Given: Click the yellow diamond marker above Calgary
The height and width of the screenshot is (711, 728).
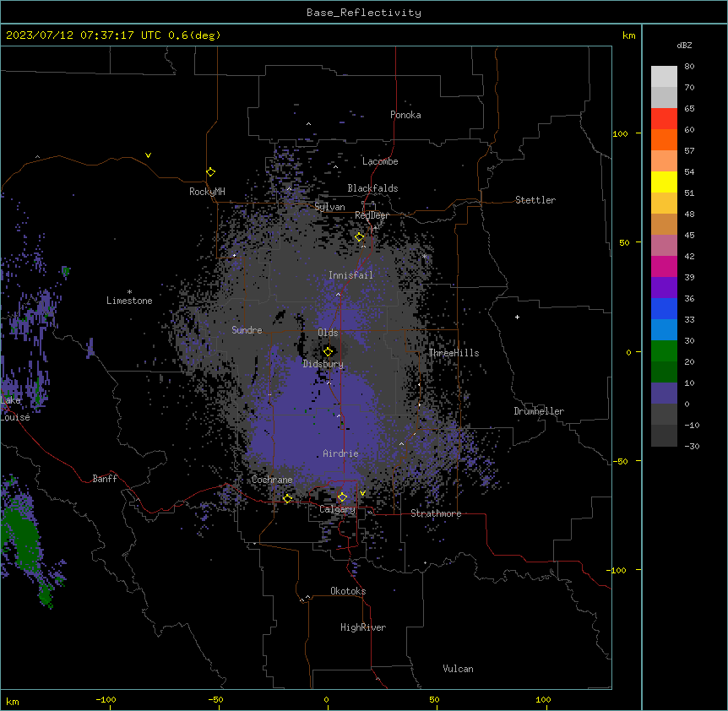Looking at the screenshot, I should point(342,497).
